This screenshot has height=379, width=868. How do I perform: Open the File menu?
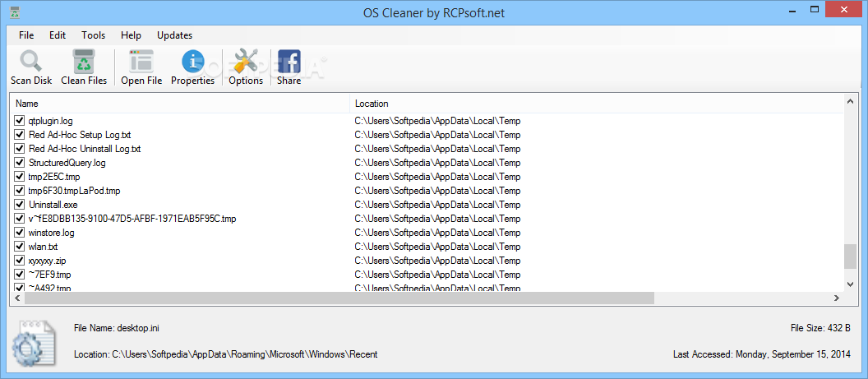click(26, 35)
